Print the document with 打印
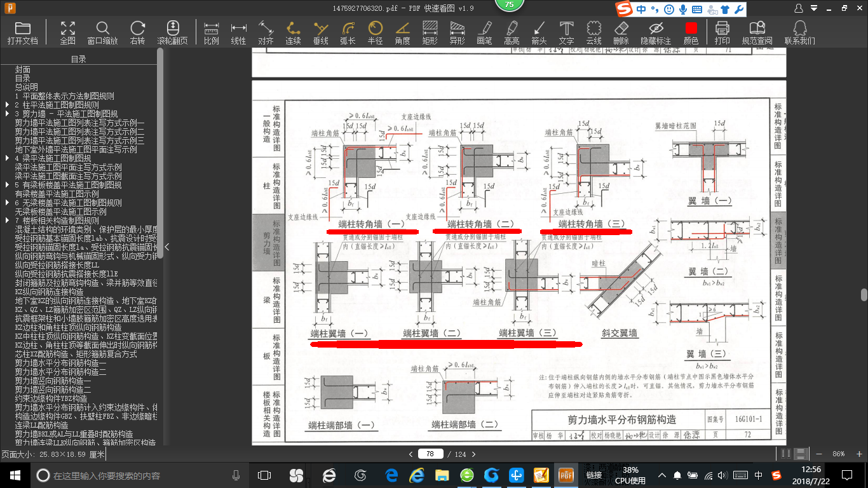 click(722, 32)
